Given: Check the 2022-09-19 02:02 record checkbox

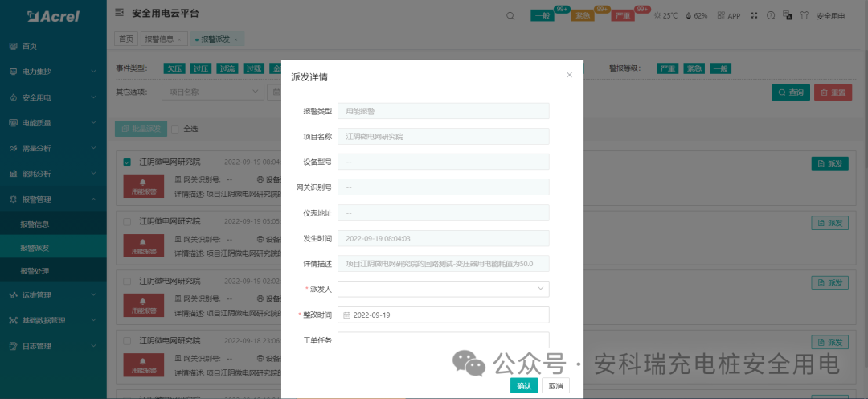Looking at the screenshot, I should click(x=127, y=281).
